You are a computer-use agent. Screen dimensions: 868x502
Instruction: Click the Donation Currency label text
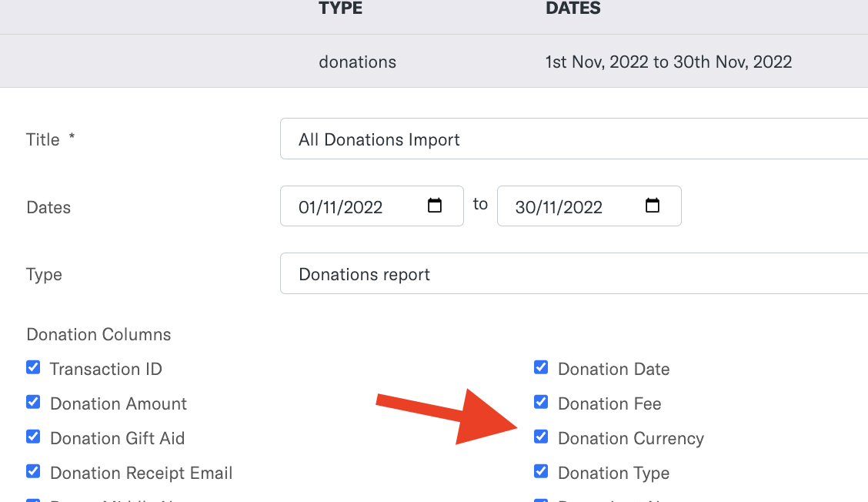630,438
